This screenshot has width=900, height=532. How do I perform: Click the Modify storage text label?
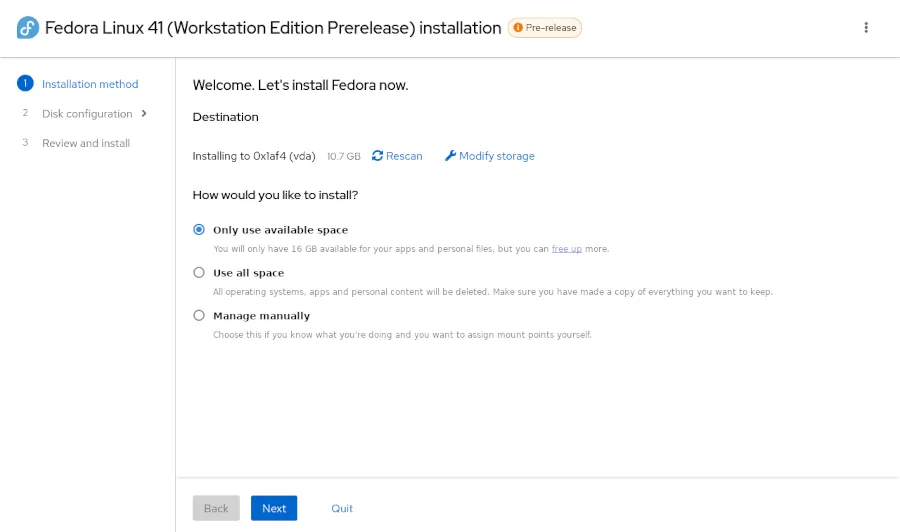497,156
